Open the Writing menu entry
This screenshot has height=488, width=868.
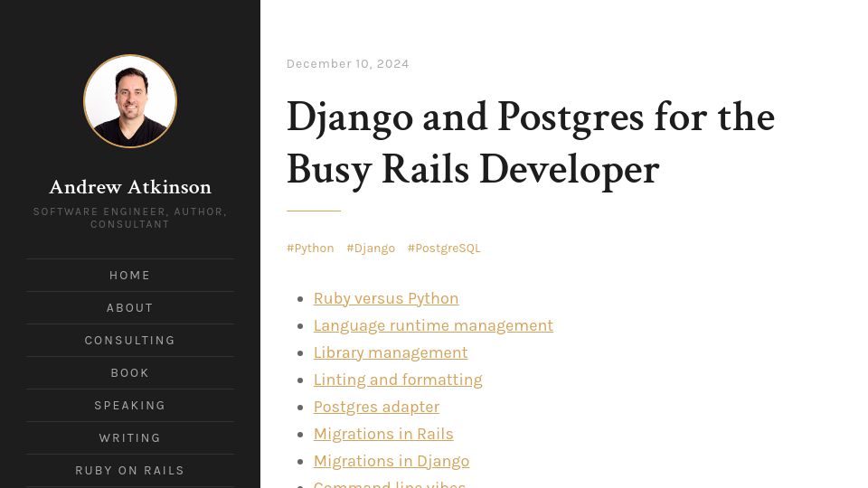pos(130,438)
